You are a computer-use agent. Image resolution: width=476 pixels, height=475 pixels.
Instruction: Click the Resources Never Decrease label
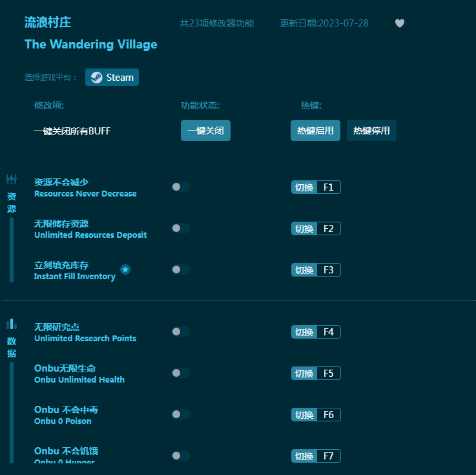pos(85,193)
